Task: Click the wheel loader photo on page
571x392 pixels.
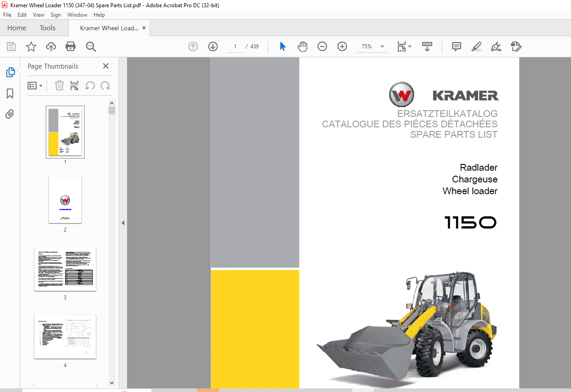Action: click(407, 327)
